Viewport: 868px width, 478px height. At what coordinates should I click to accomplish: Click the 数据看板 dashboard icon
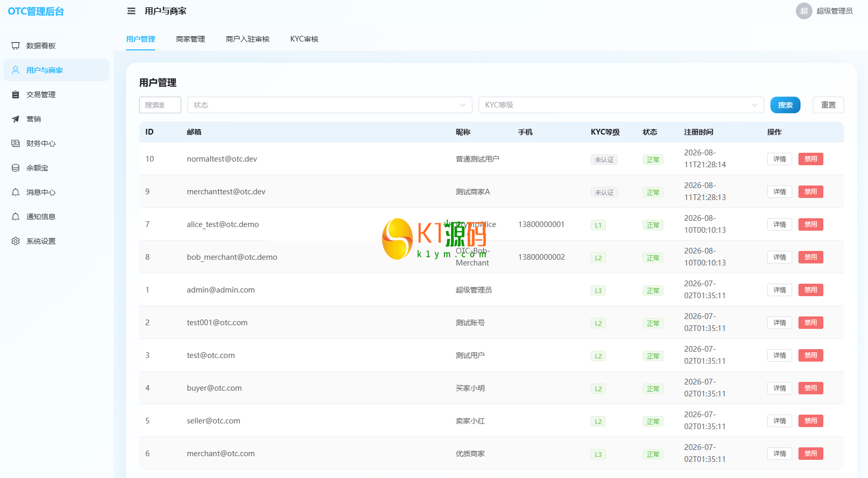point(16,46)
